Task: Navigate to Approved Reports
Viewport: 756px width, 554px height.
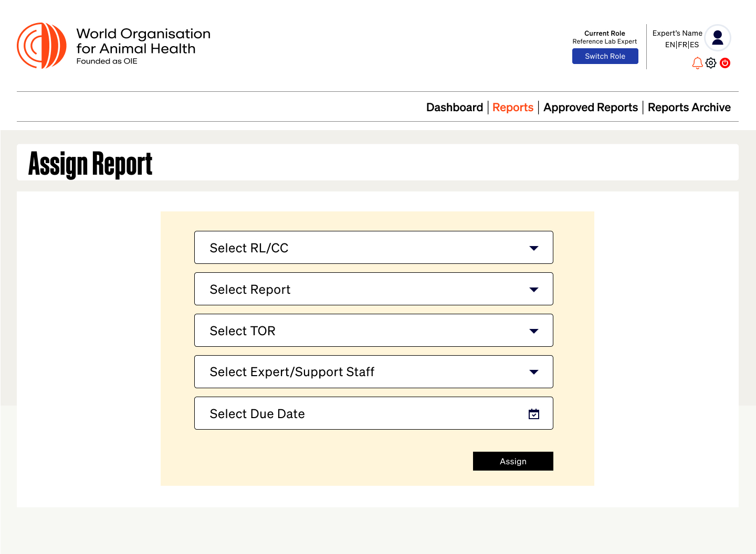Action: (x=590, y=108)
